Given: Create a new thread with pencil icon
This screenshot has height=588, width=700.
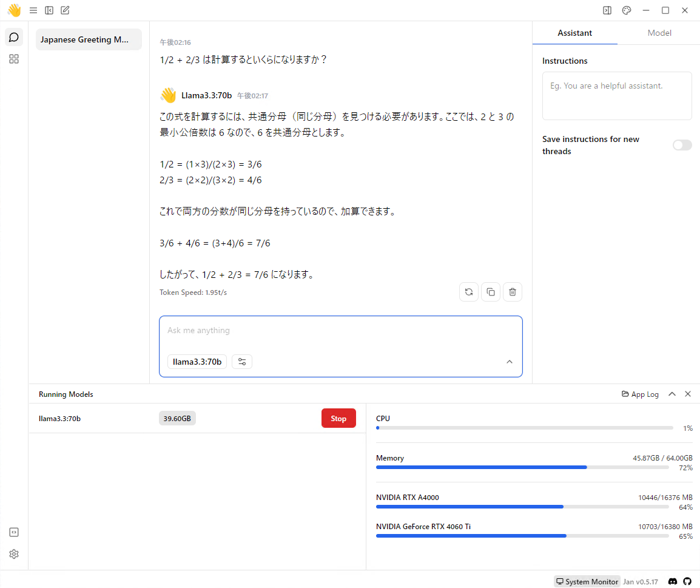Looking at the screenshot, I should [x=65, y=10].
